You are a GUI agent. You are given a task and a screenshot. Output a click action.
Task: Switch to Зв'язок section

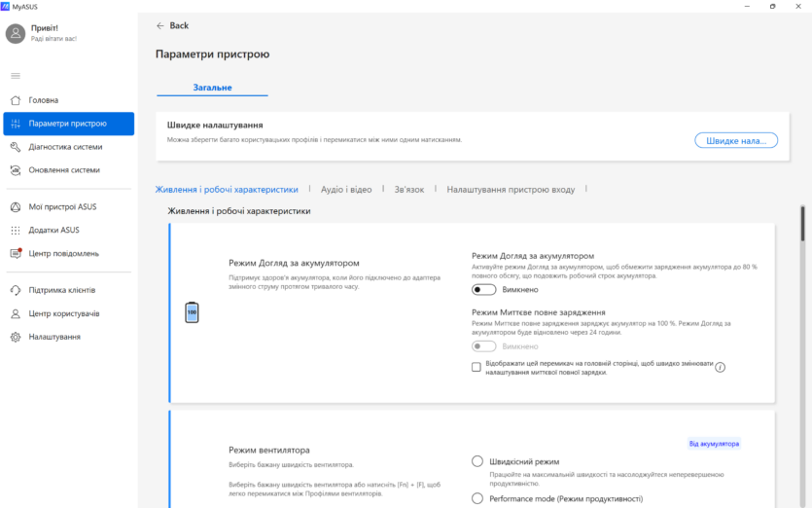[x=409, y=189]
